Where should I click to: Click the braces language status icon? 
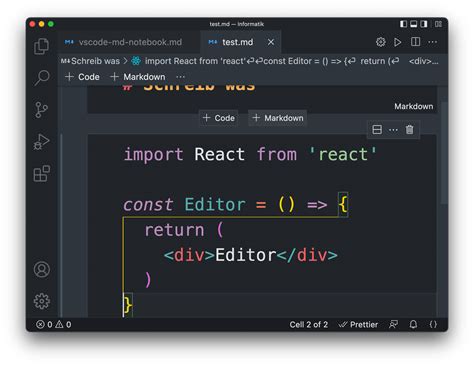[x=433, y=324]
